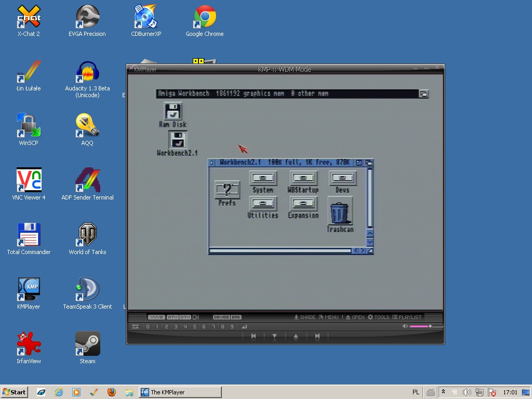Open Audacity 1.3 Beta shortcut
Viewport: 532px width, 399px height.
[x=87, y=79]
